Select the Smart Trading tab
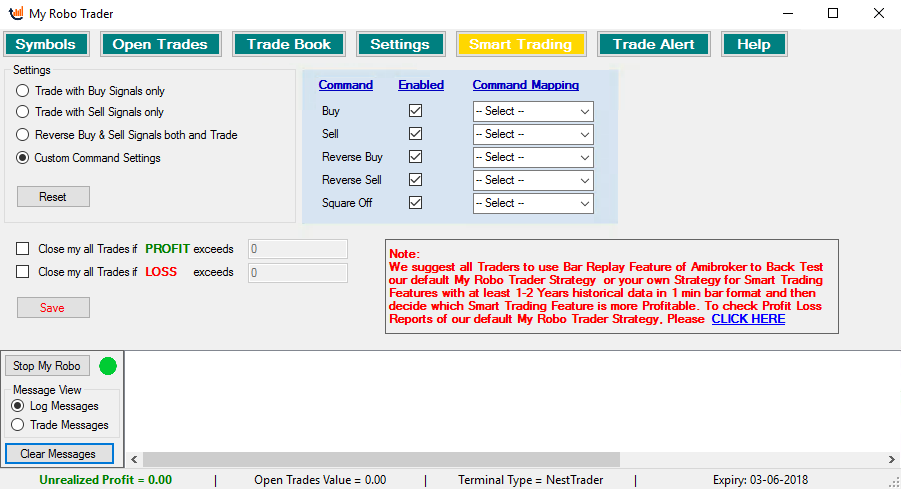This screenshot has height=489, width=901. tap(521, 44)
